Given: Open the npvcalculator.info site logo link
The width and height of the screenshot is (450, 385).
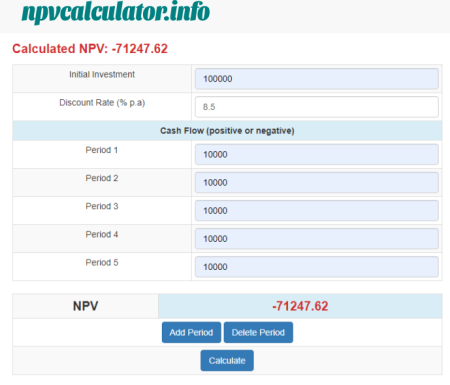Looking at the screenshot, I should [x=116, y=12].
